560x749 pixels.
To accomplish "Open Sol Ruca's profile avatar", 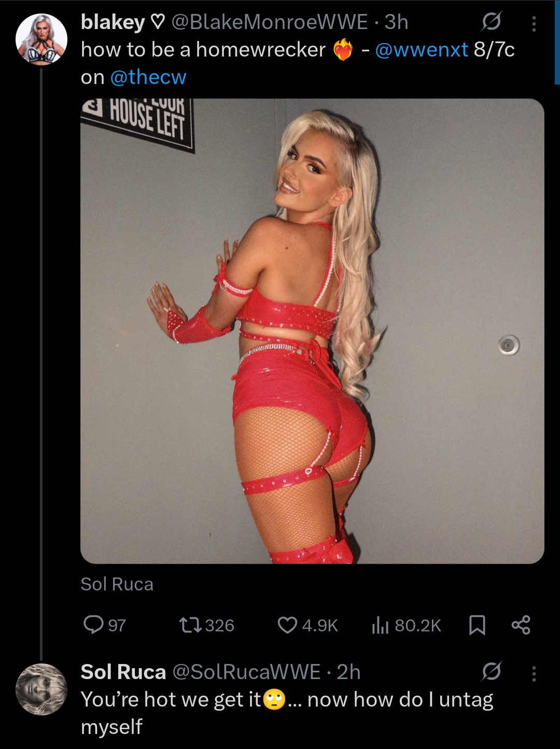I will pyautogui.click(x=41, y=689).
